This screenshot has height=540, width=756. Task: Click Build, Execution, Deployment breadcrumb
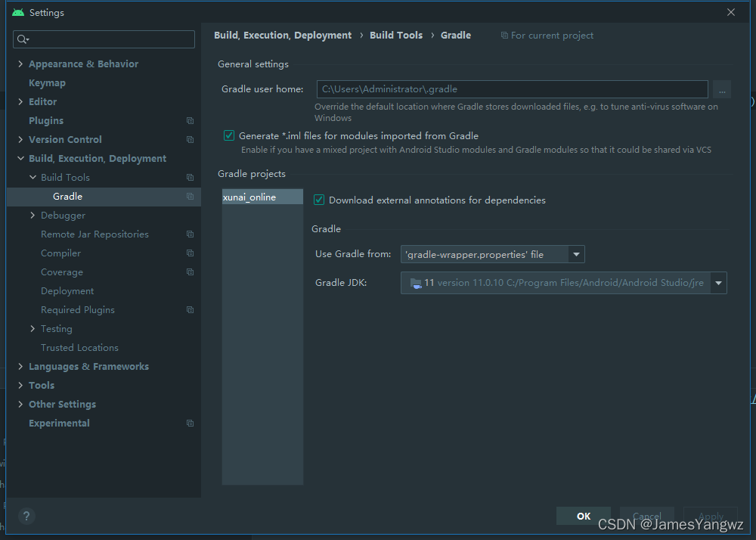[283, 36]
